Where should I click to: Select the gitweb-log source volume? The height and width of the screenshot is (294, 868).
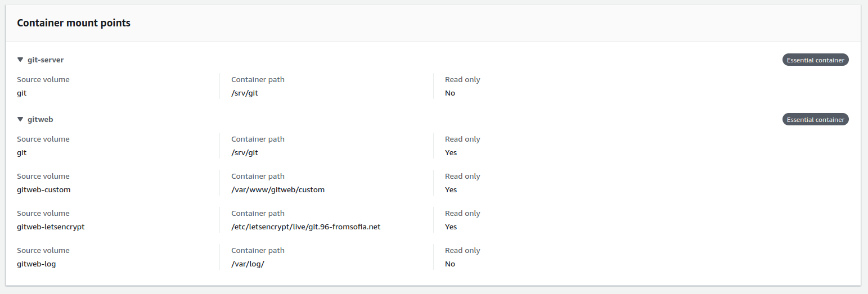37,264
